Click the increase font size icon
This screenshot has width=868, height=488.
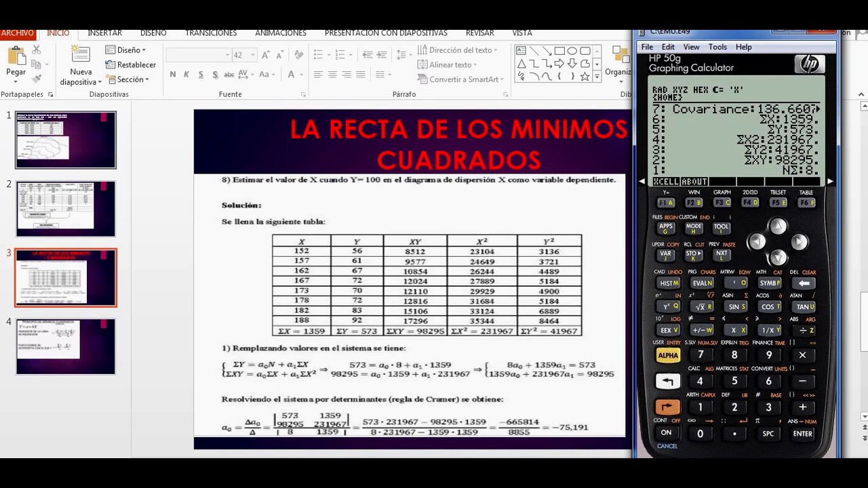(x=266, y=55)
